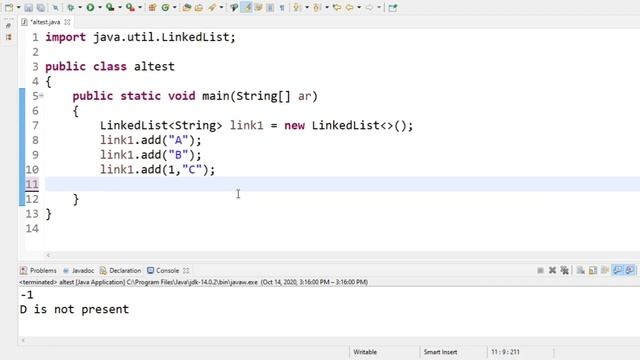
Task: Click the Search flashlight icon
Action: pyautogui.click(x=212, y=7)
